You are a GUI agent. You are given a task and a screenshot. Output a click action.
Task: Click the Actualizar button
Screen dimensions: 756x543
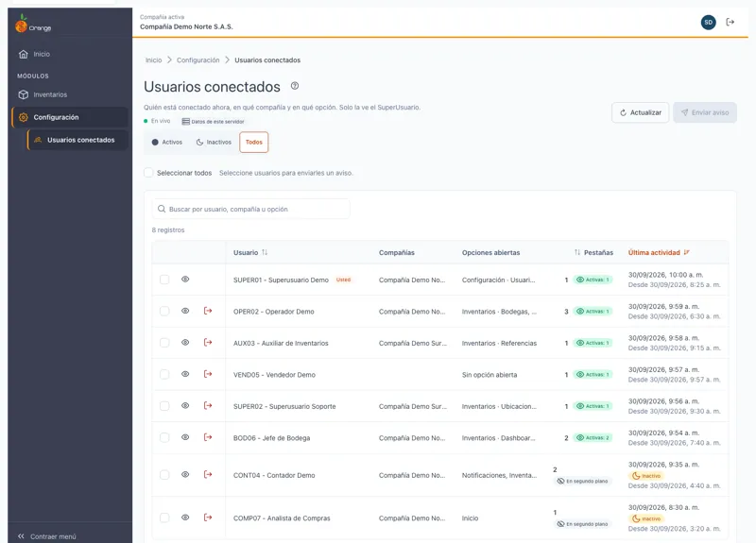[641, 112]
